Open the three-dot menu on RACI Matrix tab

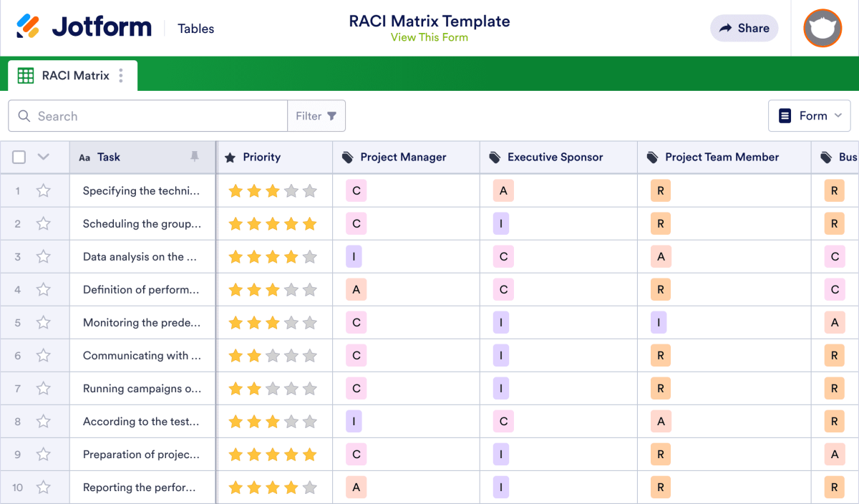[122, 75]
